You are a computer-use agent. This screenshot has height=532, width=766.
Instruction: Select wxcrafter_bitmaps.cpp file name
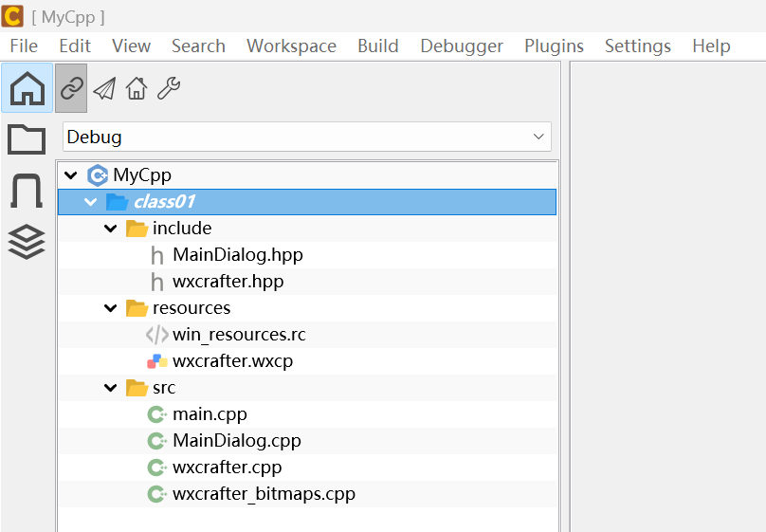264,494
